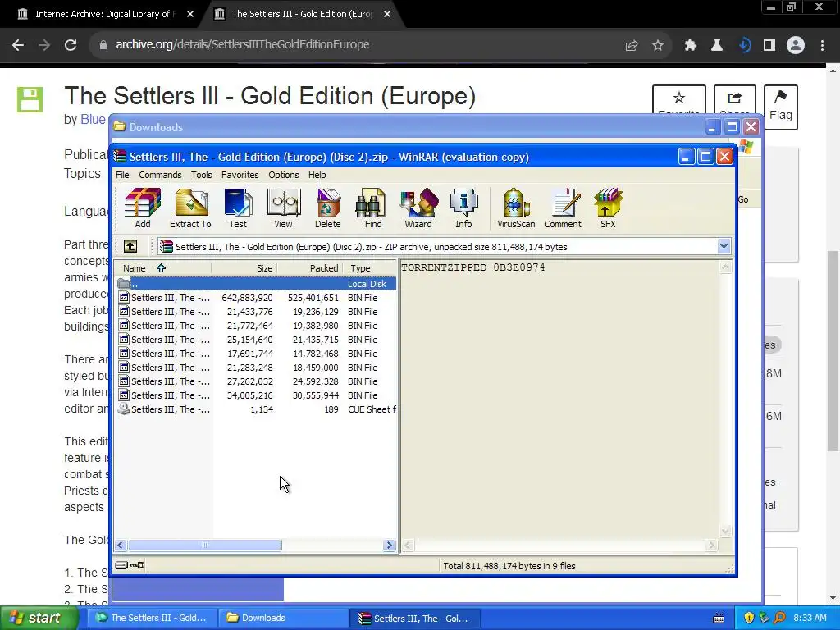
Task: Select the BIN file sized 34,005,216
Action: tap(256, 395)
